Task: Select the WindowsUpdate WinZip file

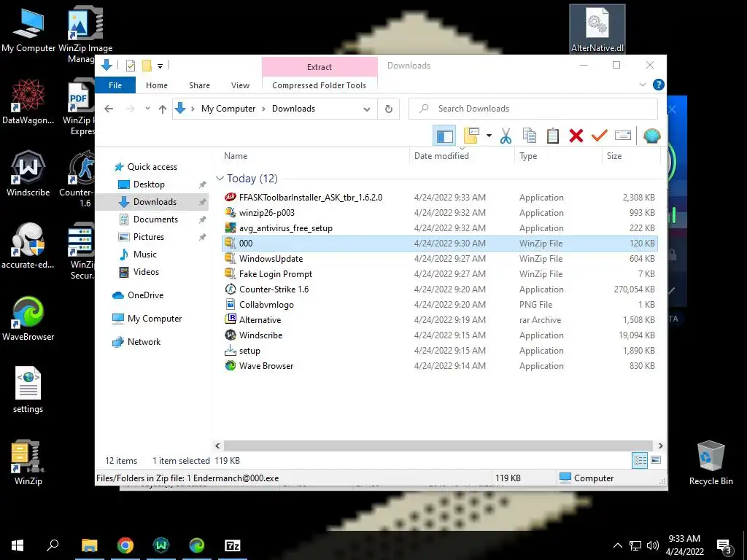Action: pyautogui.click(x=440, y=259)
